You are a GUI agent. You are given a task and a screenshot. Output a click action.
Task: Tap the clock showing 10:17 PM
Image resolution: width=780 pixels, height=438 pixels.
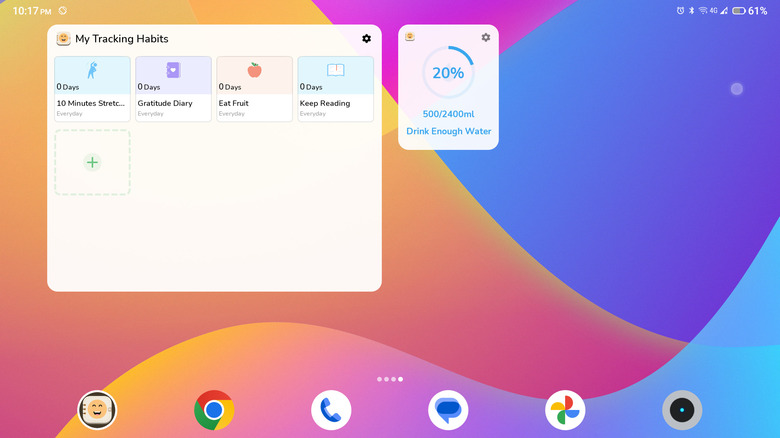tap(32, 10)
